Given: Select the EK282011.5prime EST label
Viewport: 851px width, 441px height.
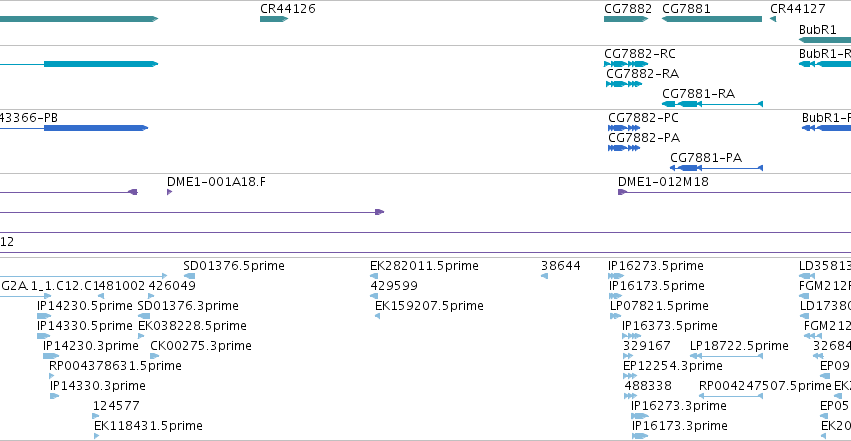Looking at the screenshot, I should tap(424, 266).
